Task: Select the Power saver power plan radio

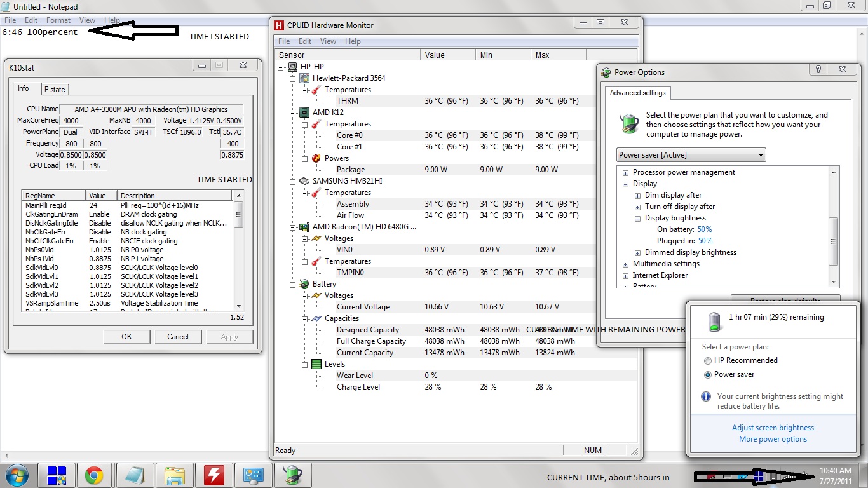Action: point(708,375)
